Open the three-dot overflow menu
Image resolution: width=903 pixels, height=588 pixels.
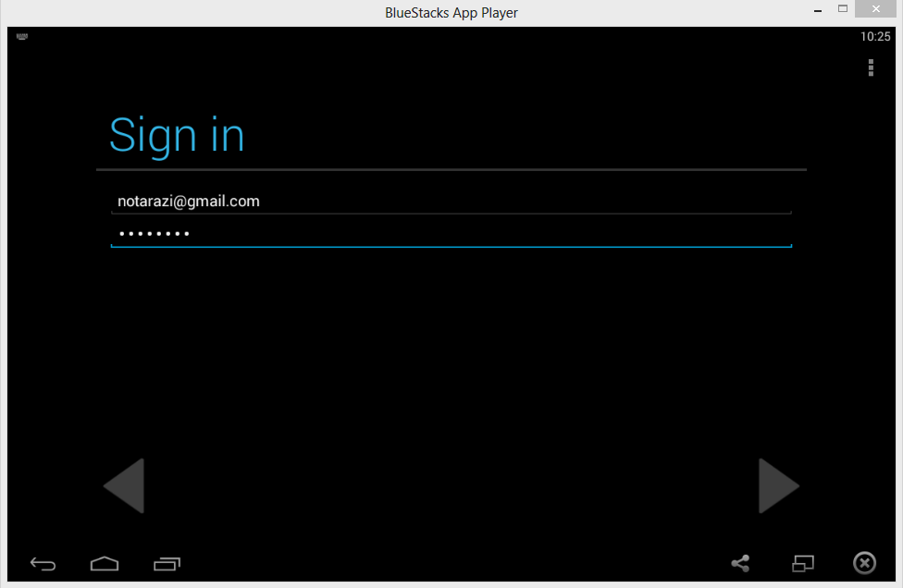871,67
